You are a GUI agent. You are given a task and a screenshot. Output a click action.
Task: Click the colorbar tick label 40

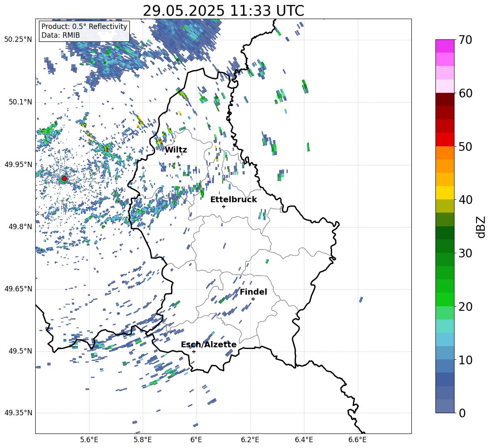[465, 200]
